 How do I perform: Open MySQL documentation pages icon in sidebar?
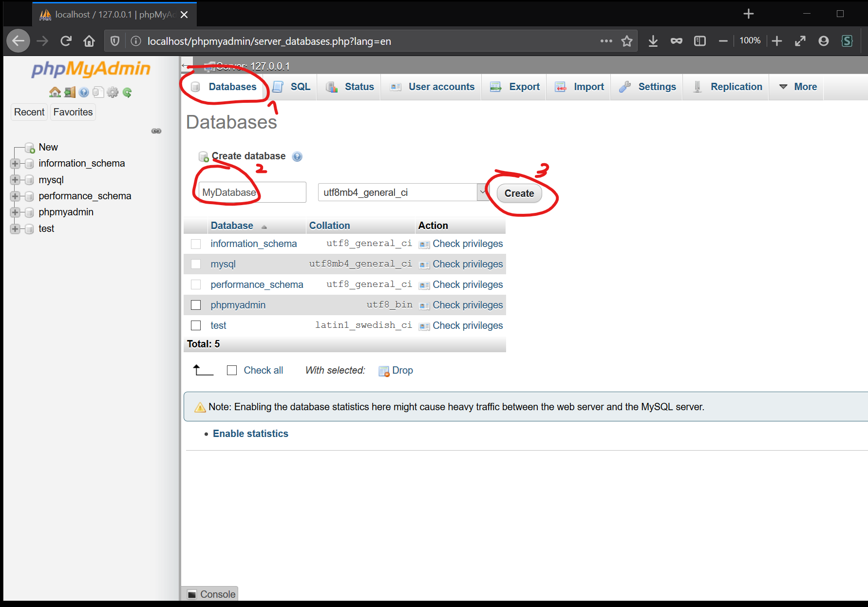(98, 92)
